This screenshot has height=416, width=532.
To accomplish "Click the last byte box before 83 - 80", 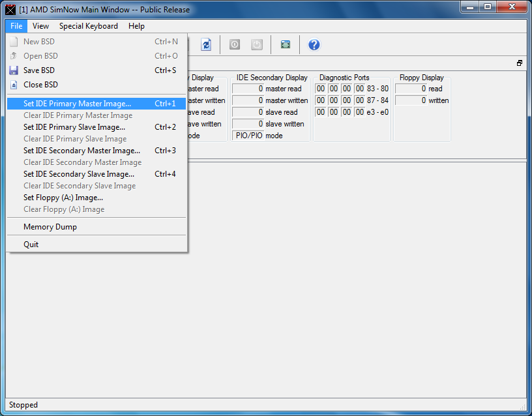I will click(x=360, y=89).
